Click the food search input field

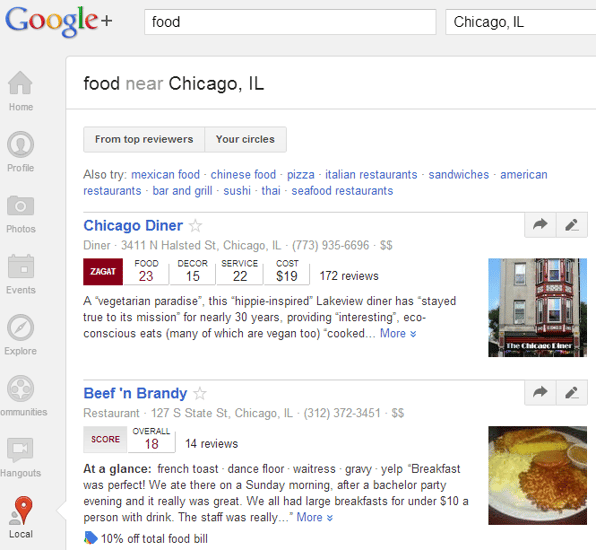[x=290, y=22]
